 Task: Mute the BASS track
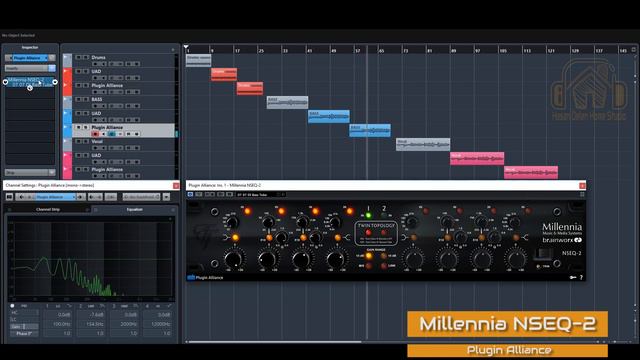point(78,100)
